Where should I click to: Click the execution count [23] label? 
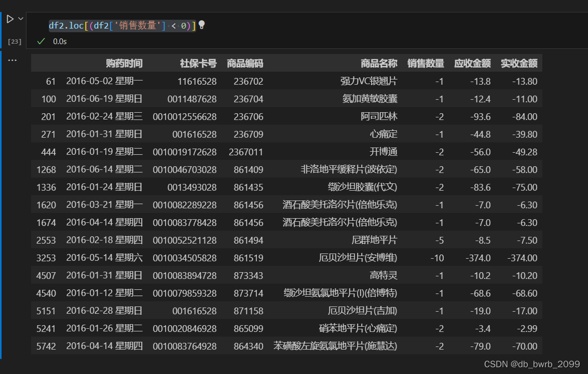[x=15, y=42]
